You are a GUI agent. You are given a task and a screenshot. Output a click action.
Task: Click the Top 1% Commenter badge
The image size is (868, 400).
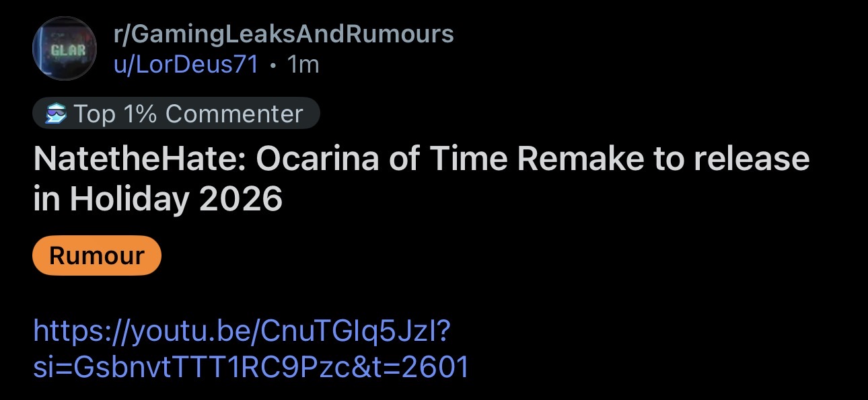point(176,114)
